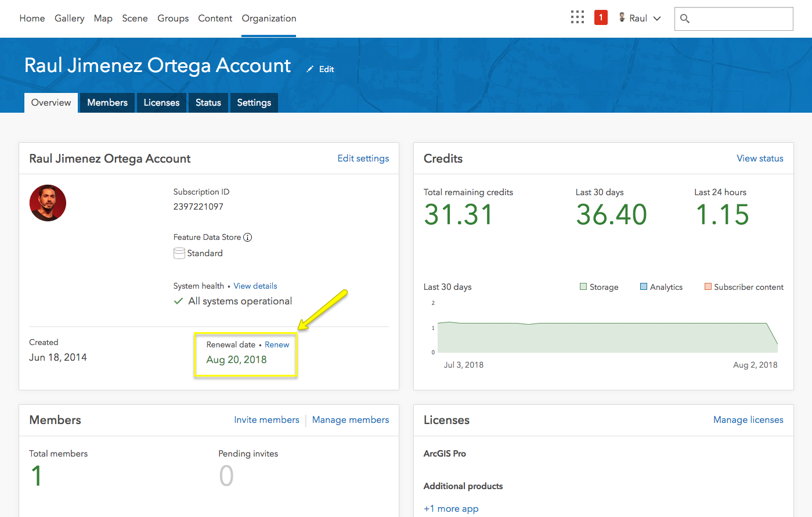The height and width of the screenshot is (517, 812).
Task: Click the red notification badge
Action: 601,17
